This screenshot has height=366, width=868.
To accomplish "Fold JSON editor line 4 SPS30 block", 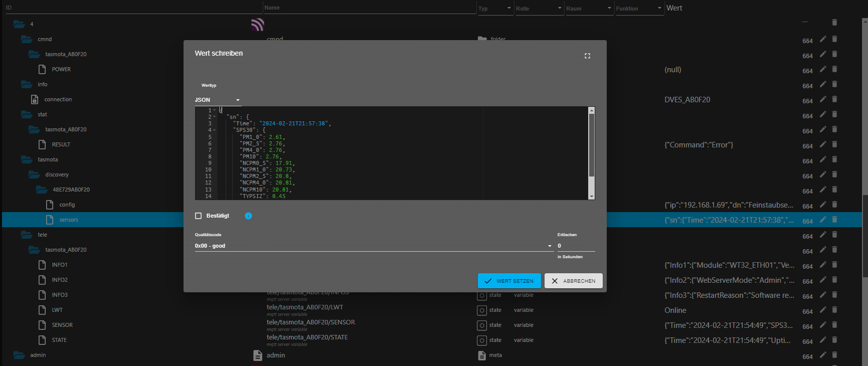I will (x=215, y=130).
